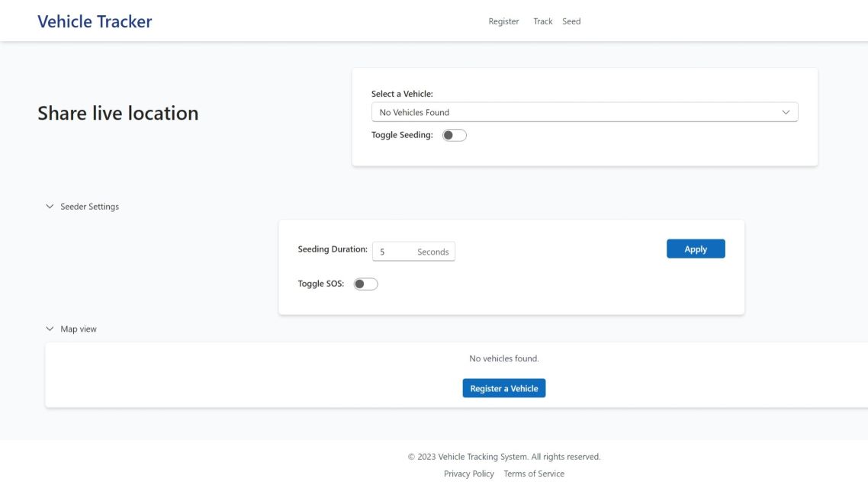Screen dimensions: 868x488
Task: Go to the Track page
Action: (542, 21)
